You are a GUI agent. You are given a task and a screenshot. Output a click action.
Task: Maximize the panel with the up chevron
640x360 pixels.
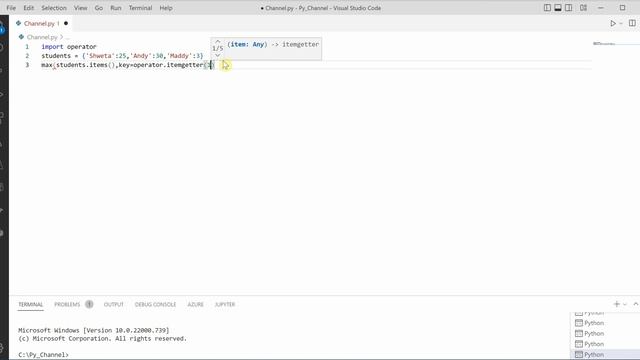[x=636, y=304]
